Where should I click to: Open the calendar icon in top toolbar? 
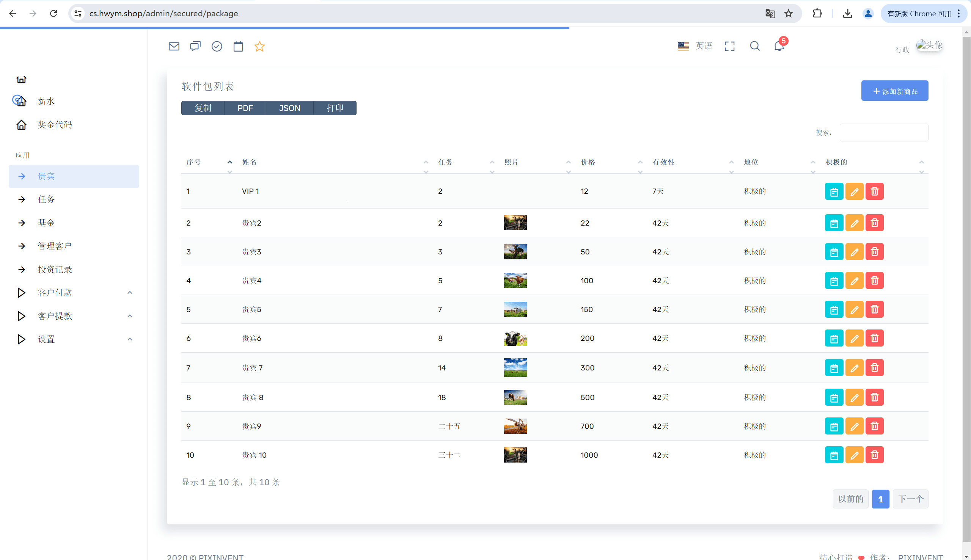pyautogui.click(x=238, y=47)
